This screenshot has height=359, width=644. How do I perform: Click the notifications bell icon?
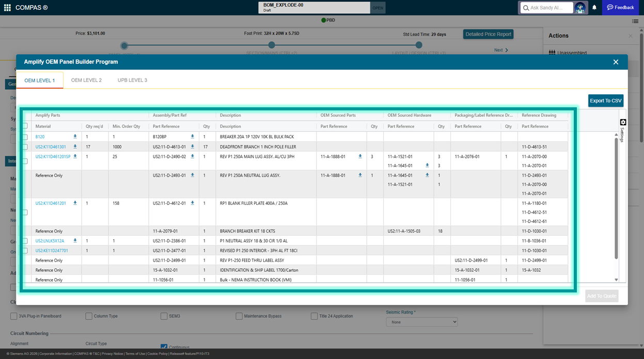click(594, 8)
